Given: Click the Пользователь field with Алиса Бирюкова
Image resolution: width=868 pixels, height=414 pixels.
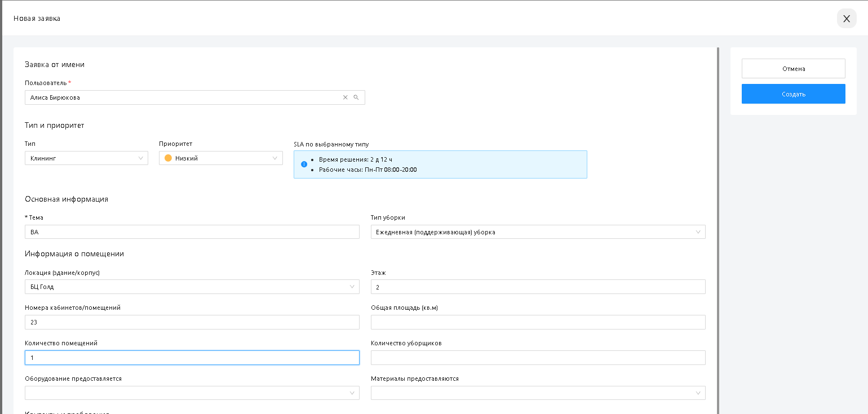Looking at the screenshot, I should click(x=194, y=97).
